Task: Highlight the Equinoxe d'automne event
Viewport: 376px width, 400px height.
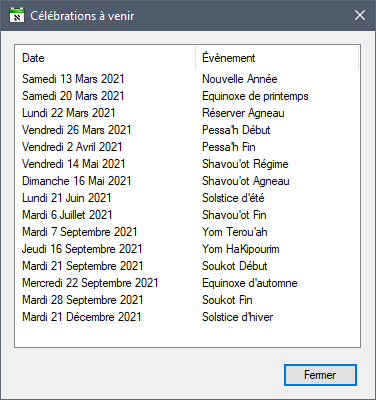Action: [x=250, y=283]
